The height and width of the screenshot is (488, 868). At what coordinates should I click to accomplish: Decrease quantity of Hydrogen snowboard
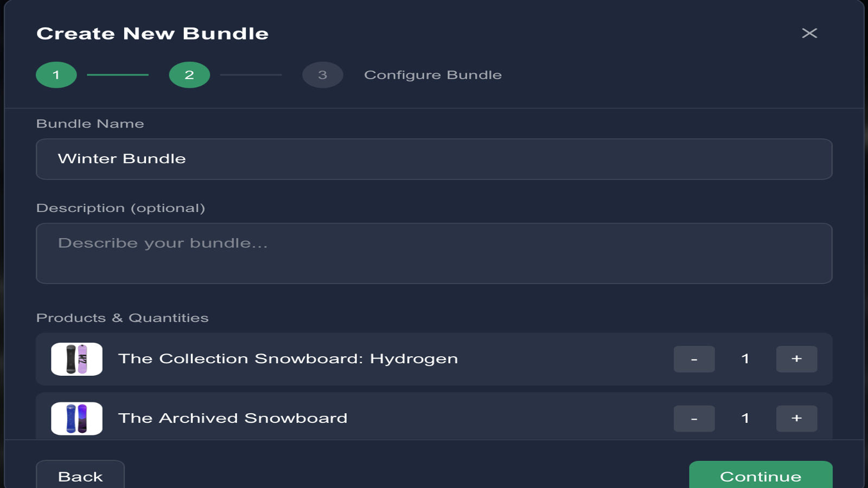pyautogui.click(x=694, y=358)
